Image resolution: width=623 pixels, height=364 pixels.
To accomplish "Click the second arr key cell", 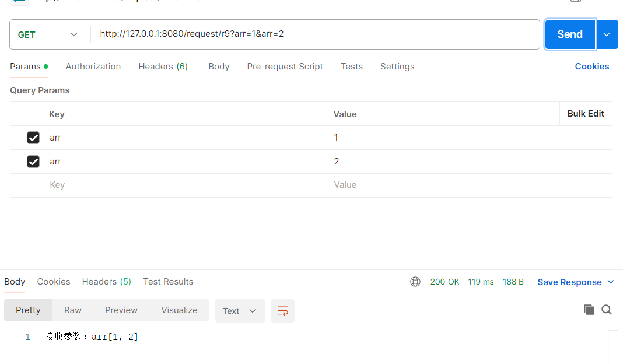I will coord(185,162).
